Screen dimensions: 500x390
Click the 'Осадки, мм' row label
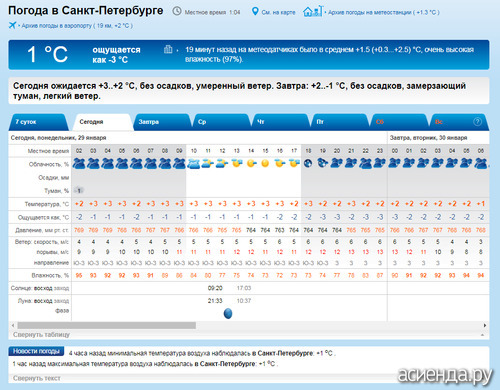(53, 178)
